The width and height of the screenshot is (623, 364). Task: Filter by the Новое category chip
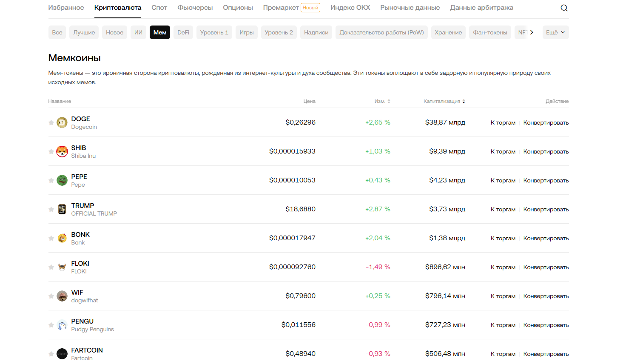pyautogui.click(x=114, y=32)
